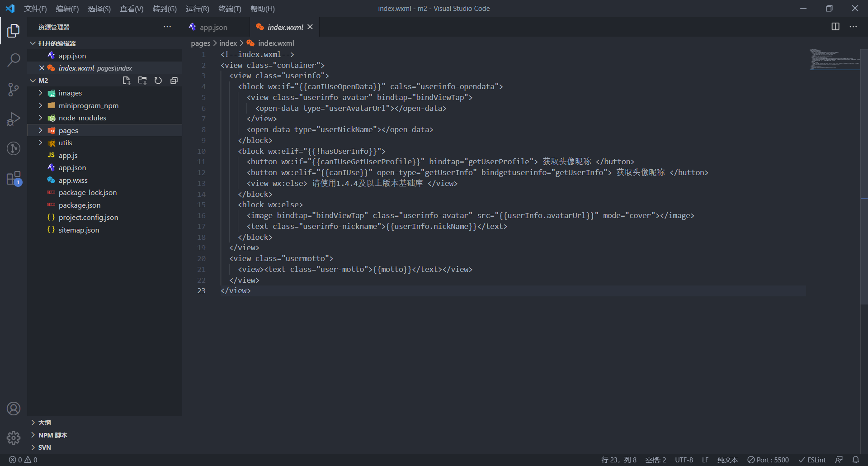Click the ESLint status item
Screen dimensions: 868x466
click(x=812, y=460)
